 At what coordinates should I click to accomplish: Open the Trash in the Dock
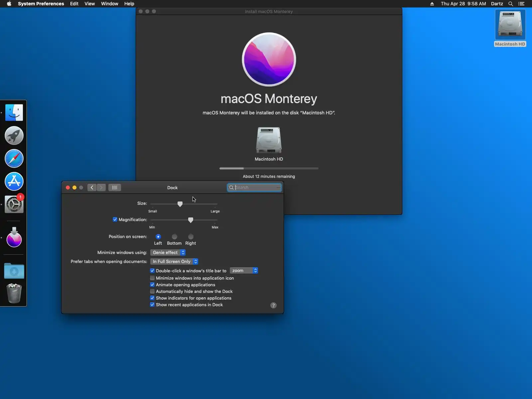point(14,293)
